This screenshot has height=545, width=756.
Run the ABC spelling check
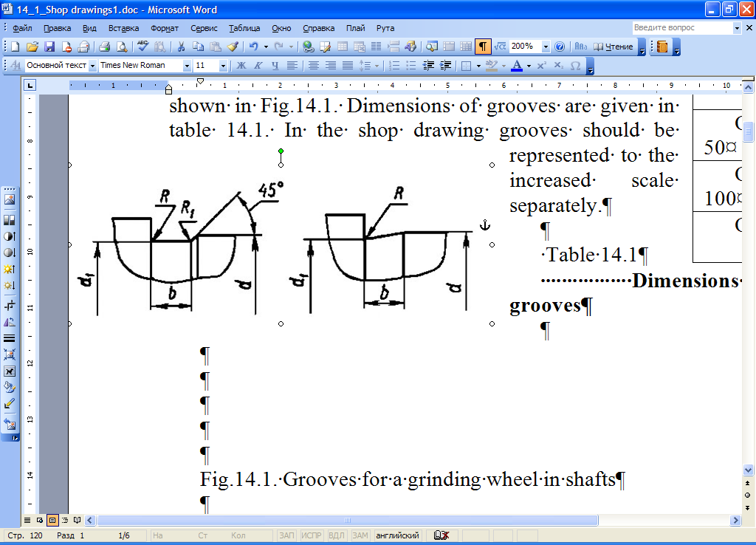point(142,47)
